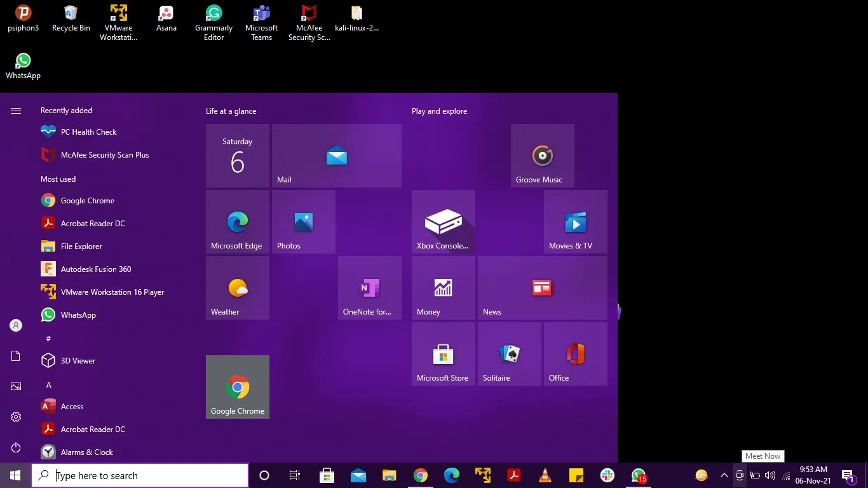This screenshot has height=488, width=868.
Task: Open the Mail tile in Start
Action: coord(337,156)
